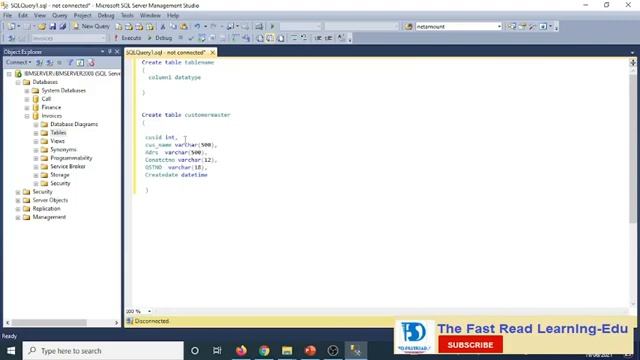The height and width of the screenshot is (360, 640).
Task: Click the Increase Indent icon
Action: 328,38
